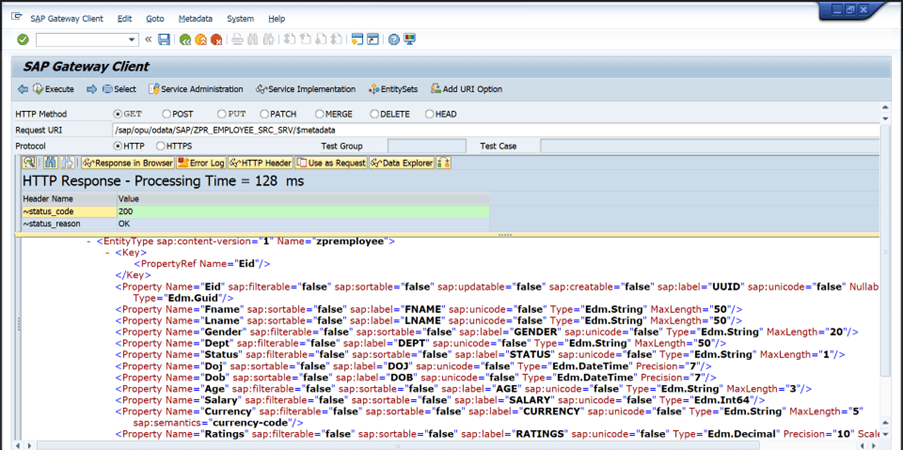
Task: Click the window menu icon at top-left
Action: (17, 17)
